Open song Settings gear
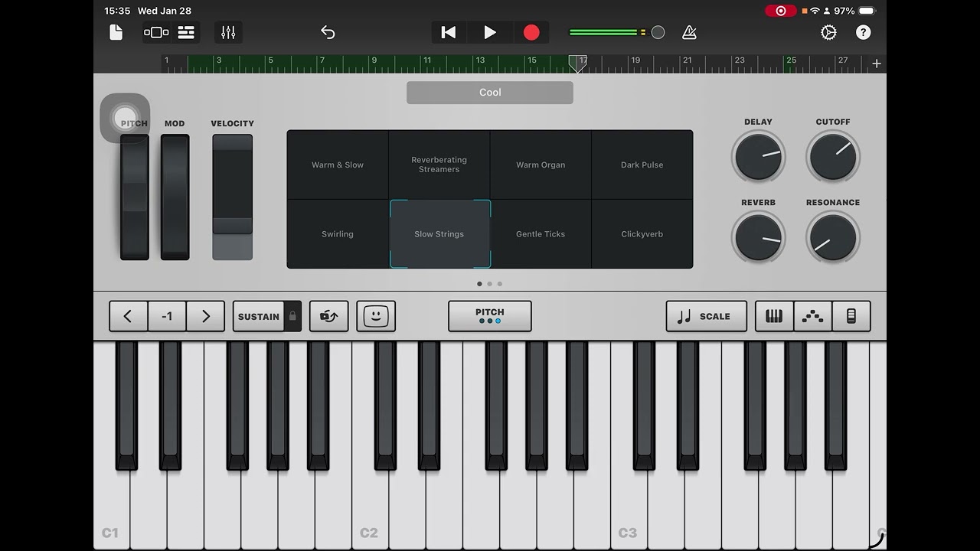Screen dimensions: 980x551 coord(828,32)
